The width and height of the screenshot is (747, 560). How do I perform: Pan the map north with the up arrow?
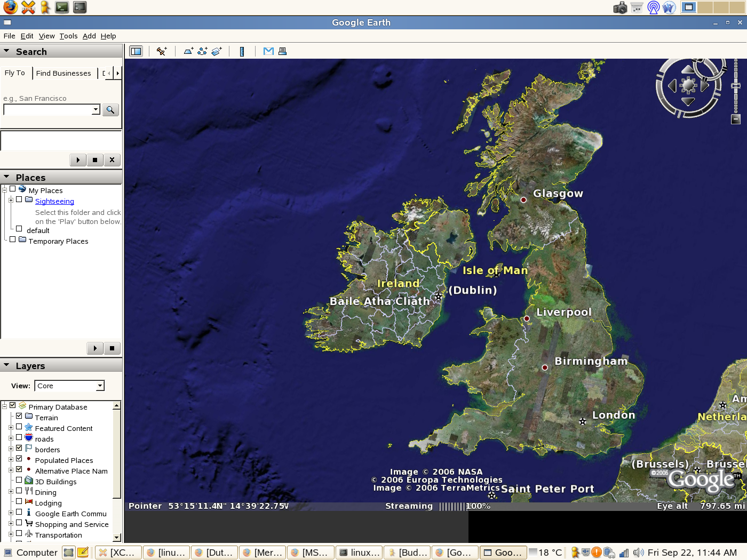coord(688,70)
